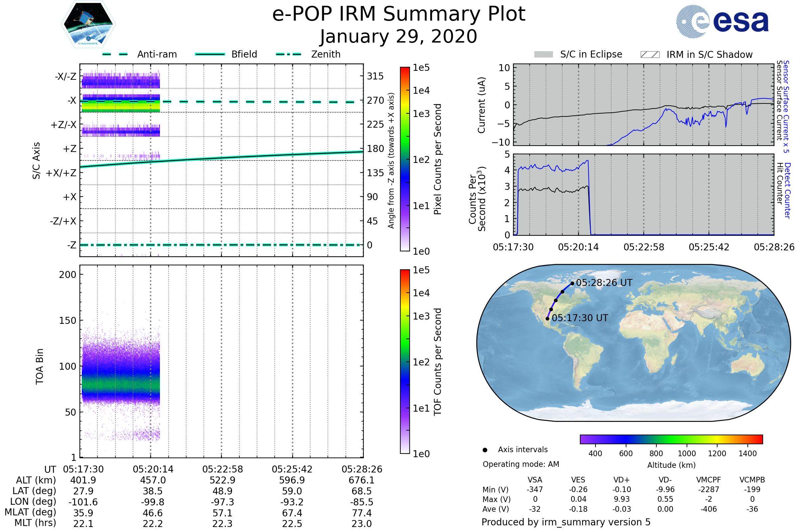Click the e-POP IRM Summary Plot title
The image size is (798, 532).
coord(399,14)
